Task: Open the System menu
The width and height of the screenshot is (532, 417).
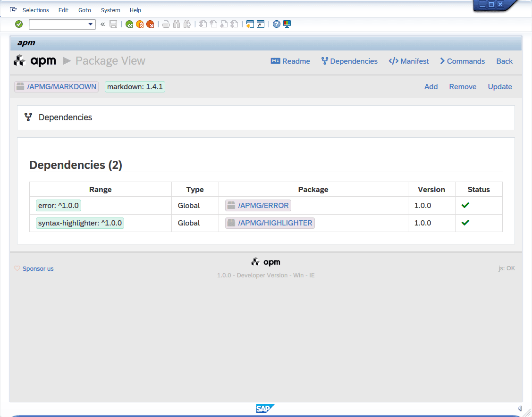Action: [x=110, y=10]
